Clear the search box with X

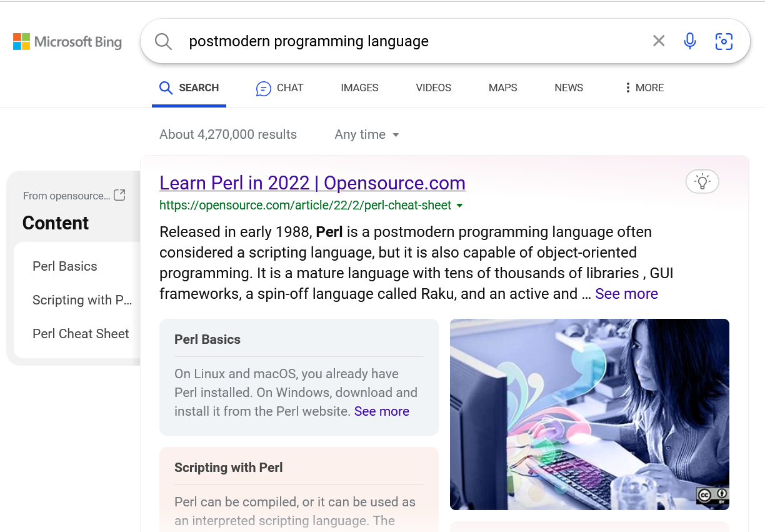tap(659, 41)
